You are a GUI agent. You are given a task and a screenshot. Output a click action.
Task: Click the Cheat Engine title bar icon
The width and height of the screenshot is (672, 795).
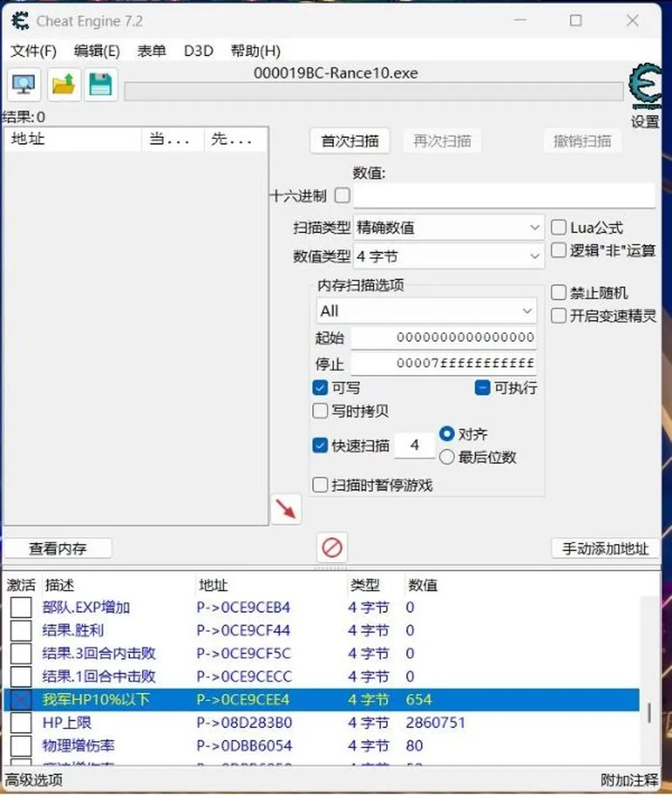pyautogui.click(x=20, y=21)
